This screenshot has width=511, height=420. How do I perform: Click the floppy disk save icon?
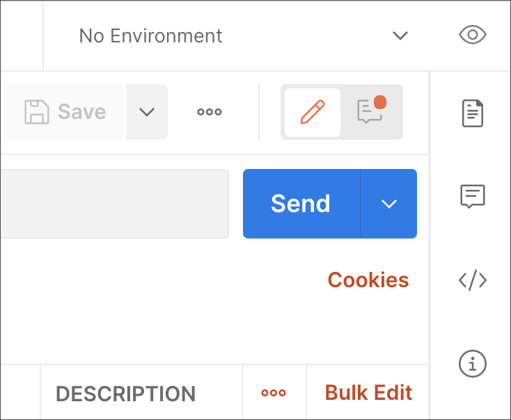click(37, 112)
